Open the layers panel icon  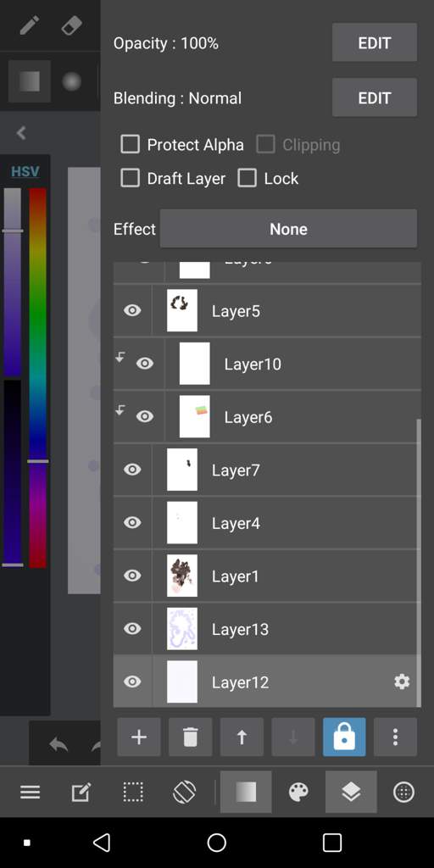point(351,793)
